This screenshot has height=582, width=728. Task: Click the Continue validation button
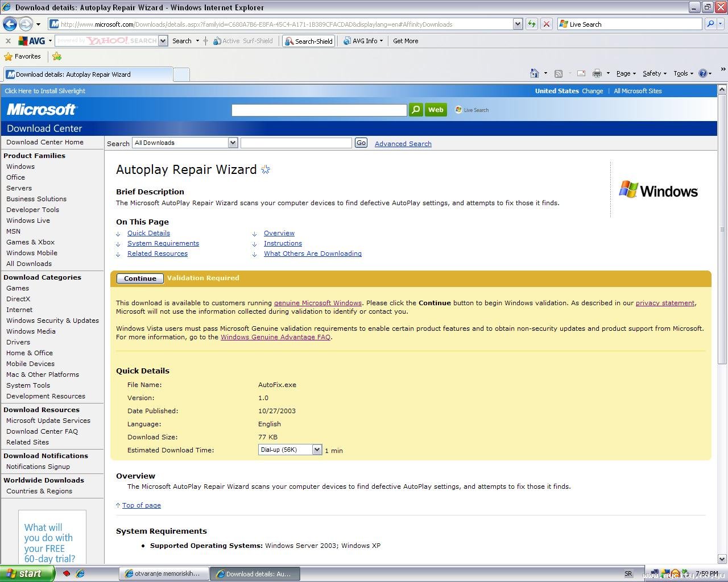[140, 278]
